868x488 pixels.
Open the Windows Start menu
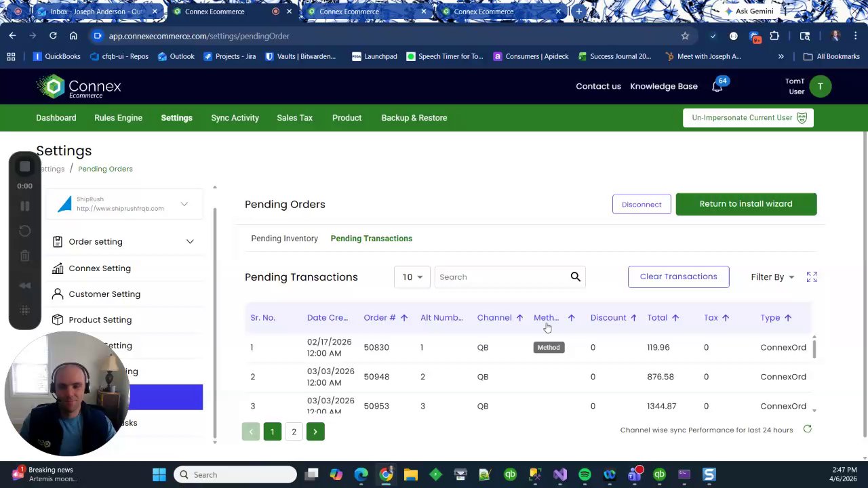coord(159,474)
